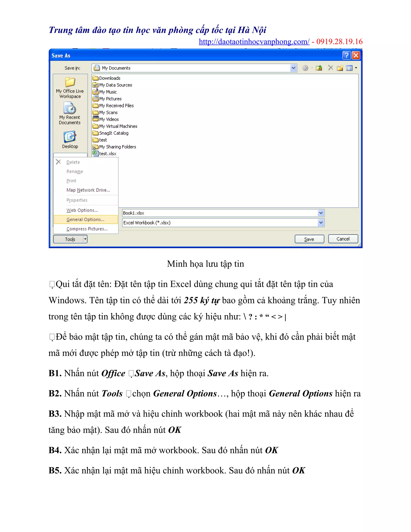Viewport: 411px width, 532px height.
Task: Open the daotaotinhocvanphong.com hyperlink
Action: 254,42
